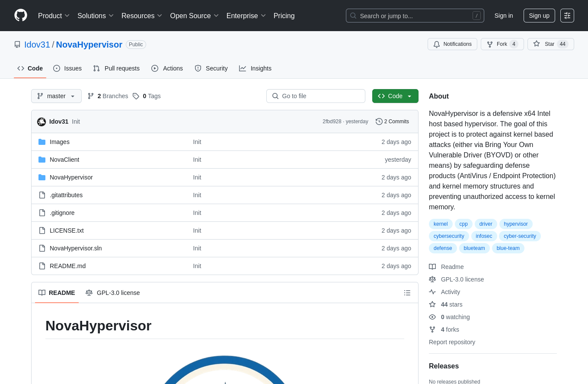Open the appearance settings icon beside Sign up
This screenshot has width=588, height=384.
(567, 16)
